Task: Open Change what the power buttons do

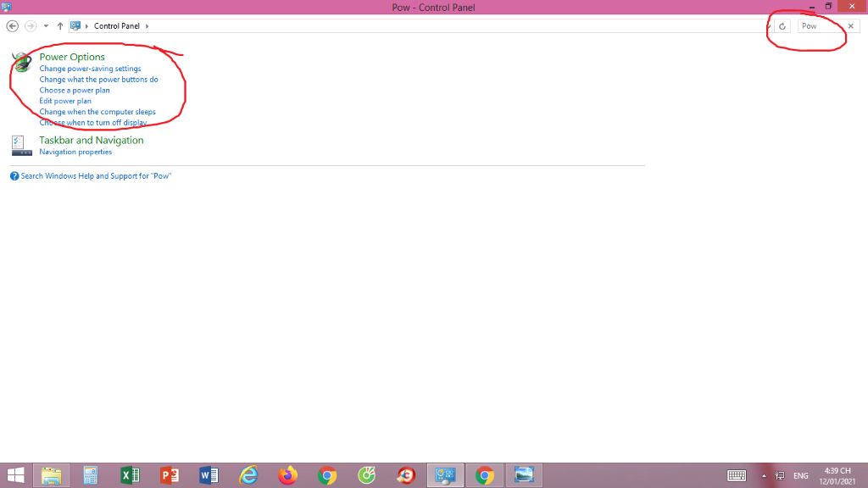Action: click(x=98, y=79)
